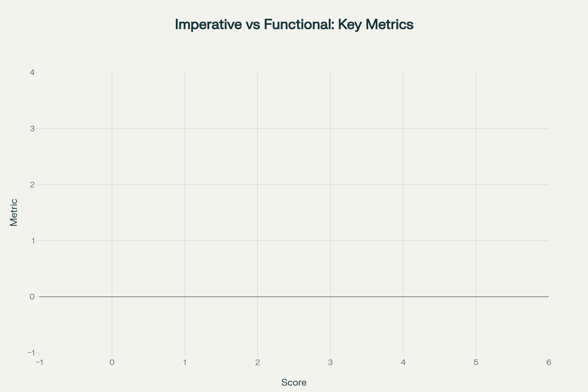Click the chart title 'Imperative vs Functional: Key Metrics'
The image size is (588, 392).
(x=294, y=25)
